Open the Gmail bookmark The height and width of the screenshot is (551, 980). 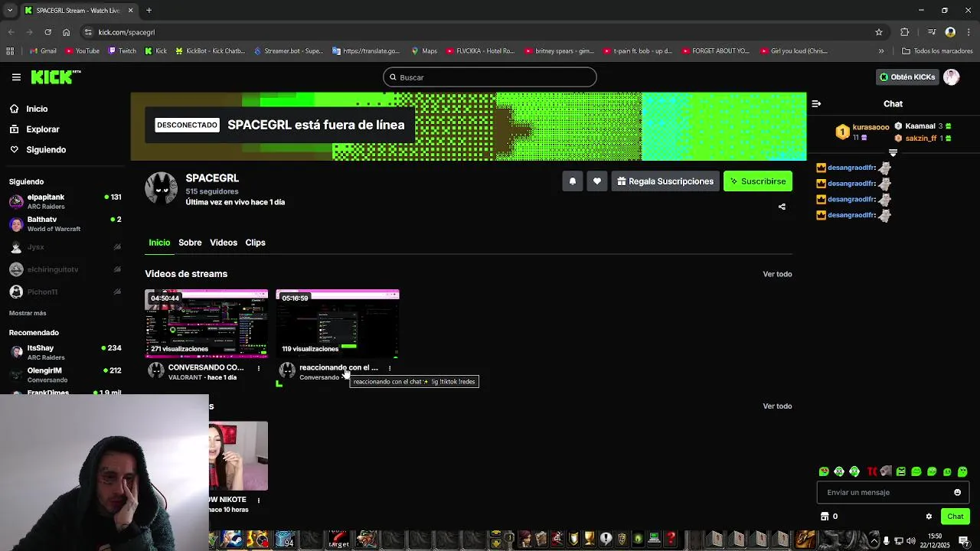[43, 51]
